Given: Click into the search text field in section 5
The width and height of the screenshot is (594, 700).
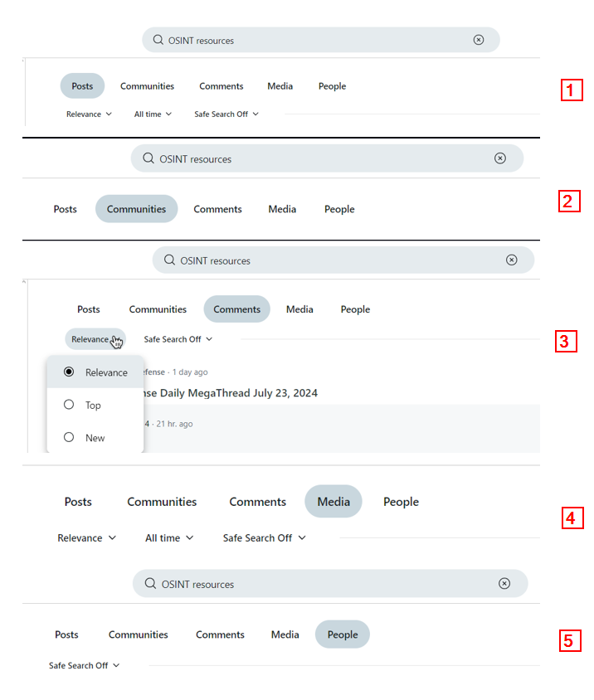Looking at the screenshot, I should point(324,583).
